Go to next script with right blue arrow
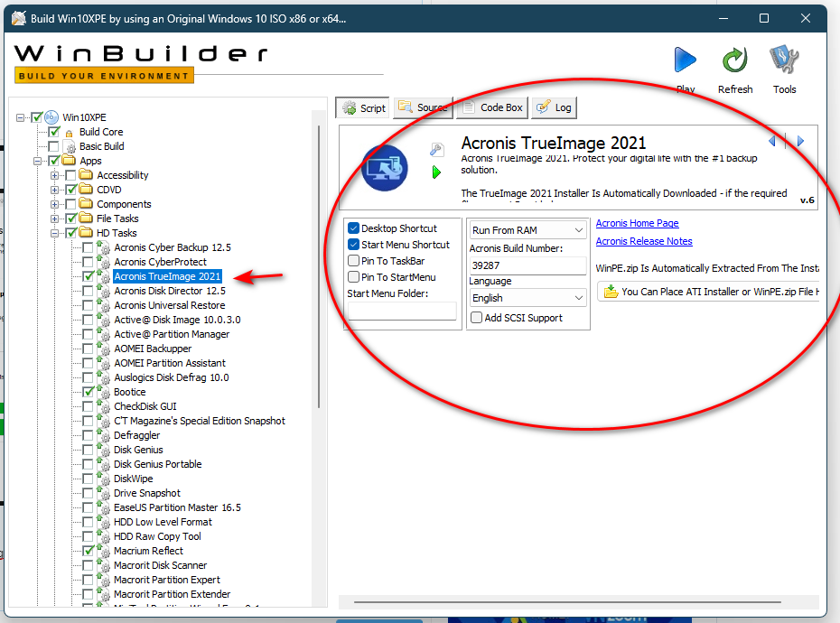The height and width of the screenshot is (623, 840). (800, 141)
